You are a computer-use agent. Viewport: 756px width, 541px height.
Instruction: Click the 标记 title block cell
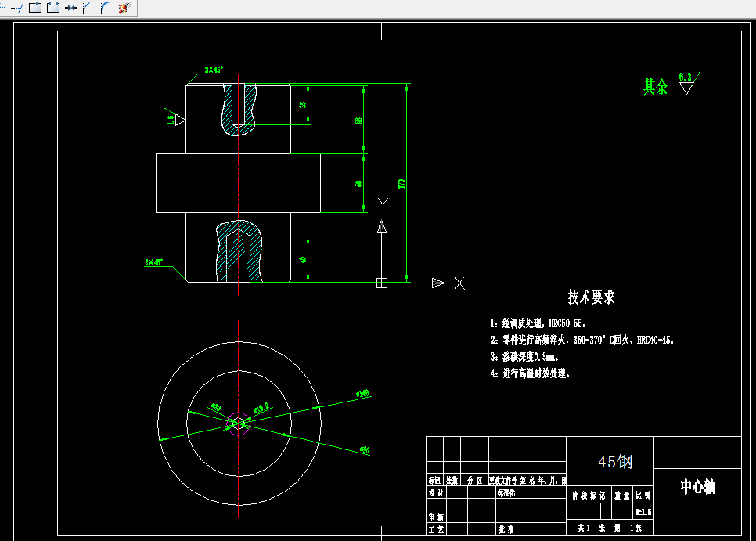coord(434,480)
